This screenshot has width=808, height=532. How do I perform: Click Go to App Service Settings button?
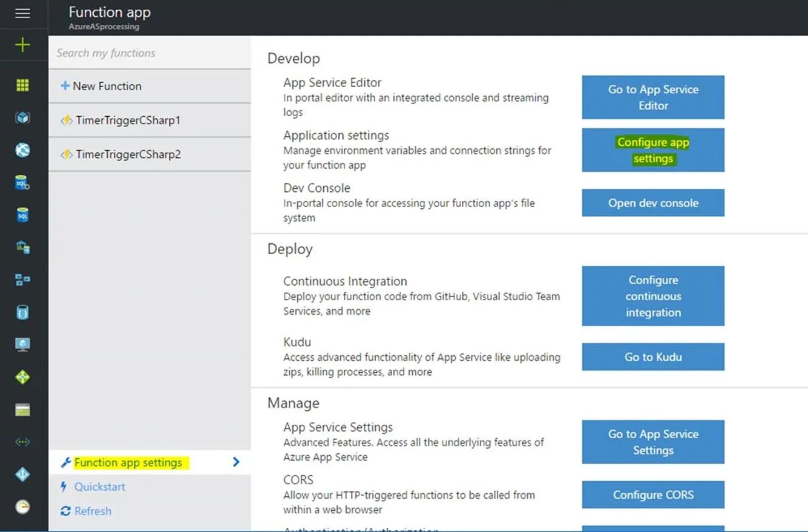(653, 442)
